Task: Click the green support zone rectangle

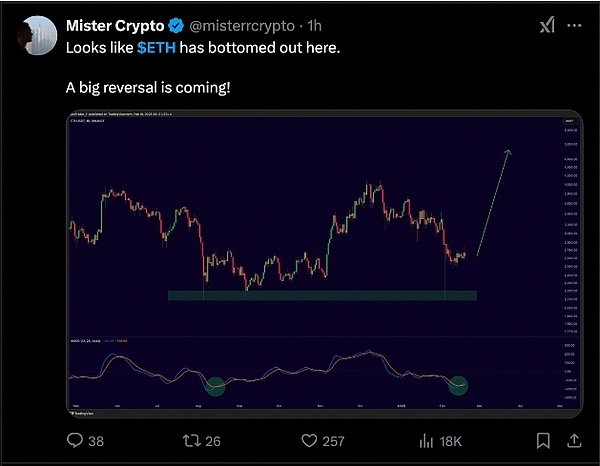Action: pyautogui.click(x=321, y=295)
